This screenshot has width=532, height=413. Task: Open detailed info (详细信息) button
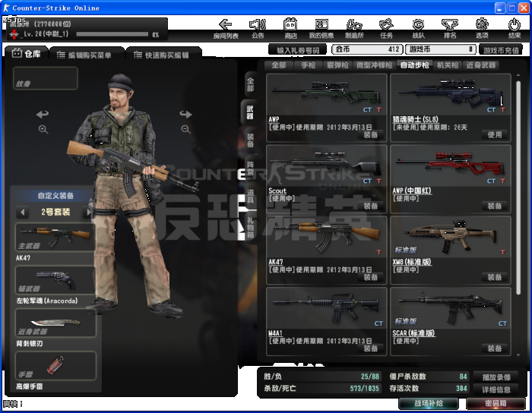(496, 389)
